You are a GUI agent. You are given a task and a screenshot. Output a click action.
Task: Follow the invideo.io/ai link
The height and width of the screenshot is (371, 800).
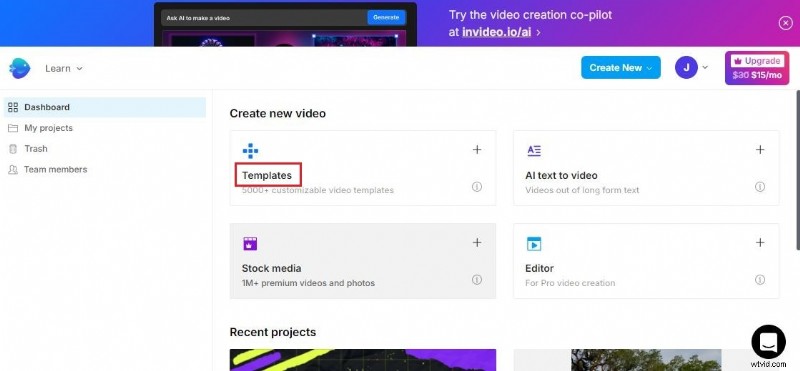click(495, 32)
